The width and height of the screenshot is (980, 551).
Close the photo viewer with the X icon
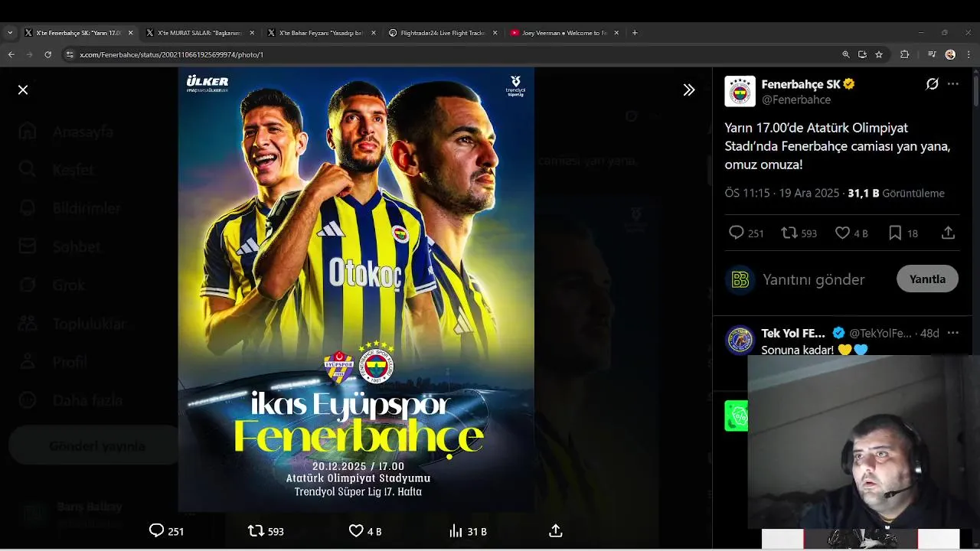(x=23, y=90)
